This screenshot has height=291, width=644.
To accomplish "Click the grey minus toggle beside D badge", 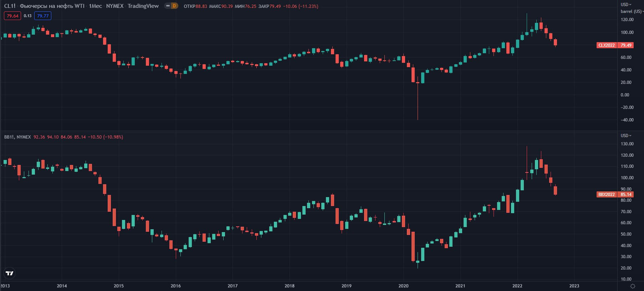I will tap(168, 6).
